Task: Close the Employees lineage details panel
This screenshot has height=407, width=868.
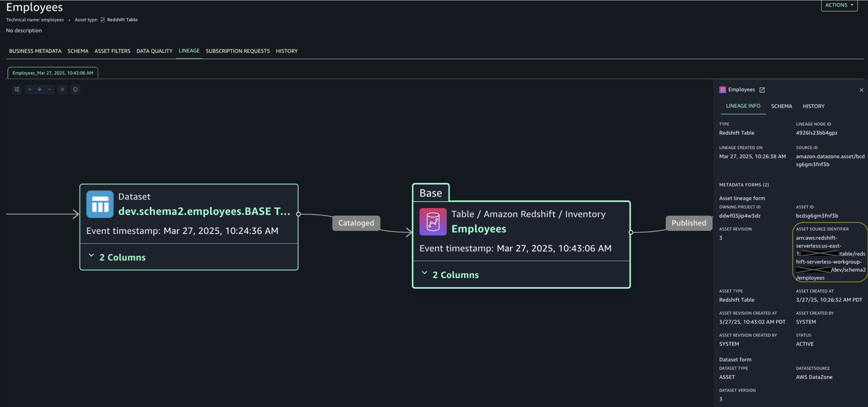Action: click(861, 90)
